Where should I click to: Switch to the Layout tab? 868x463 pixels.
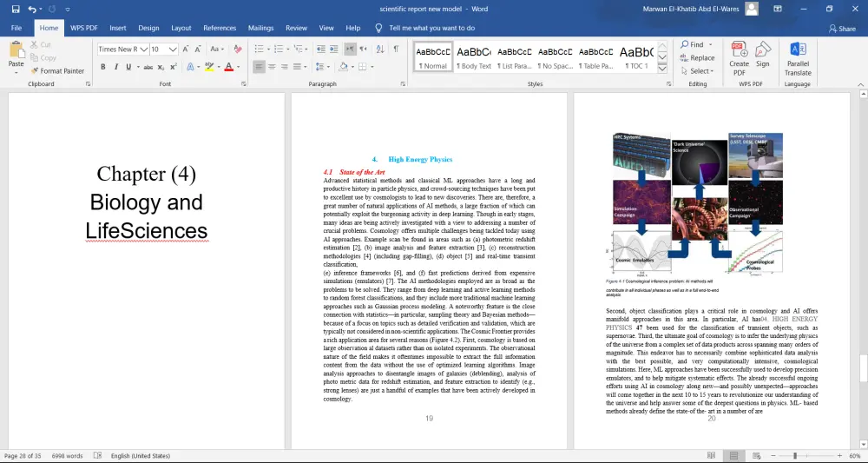181,28
